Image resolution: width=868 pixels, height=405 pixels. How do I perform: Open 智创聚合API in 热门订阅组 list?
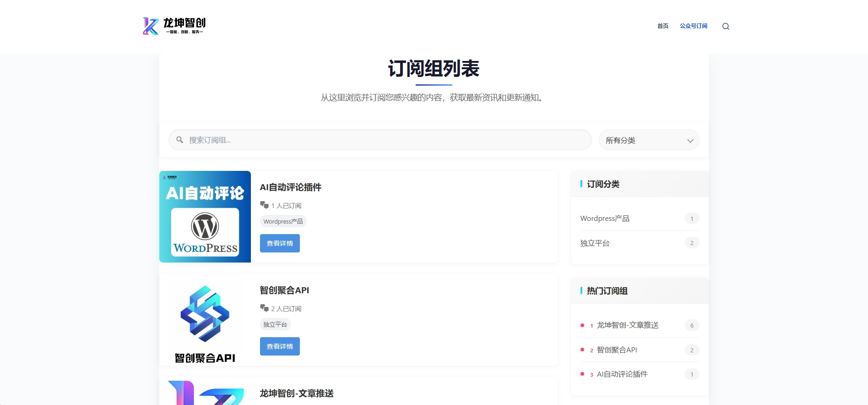point(617,350)
